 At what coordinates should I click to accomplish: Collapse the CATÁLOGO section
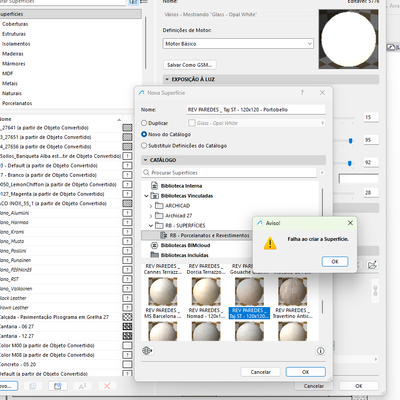pyautogui.click(x=145, y=160)
